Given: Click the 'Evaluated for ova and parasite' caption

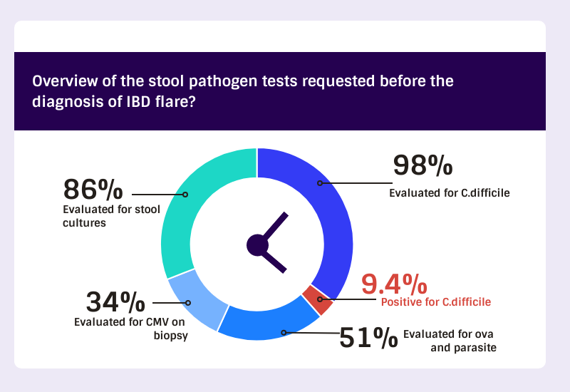Looking at the screenshot, I should [x=450, y=341].
